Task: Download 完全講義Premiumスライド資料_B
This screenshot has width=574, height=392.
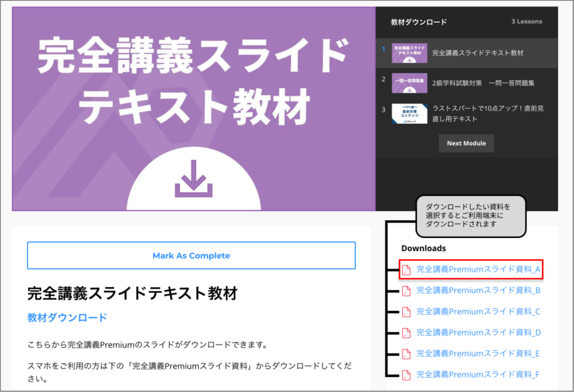Action: (478, 290)
